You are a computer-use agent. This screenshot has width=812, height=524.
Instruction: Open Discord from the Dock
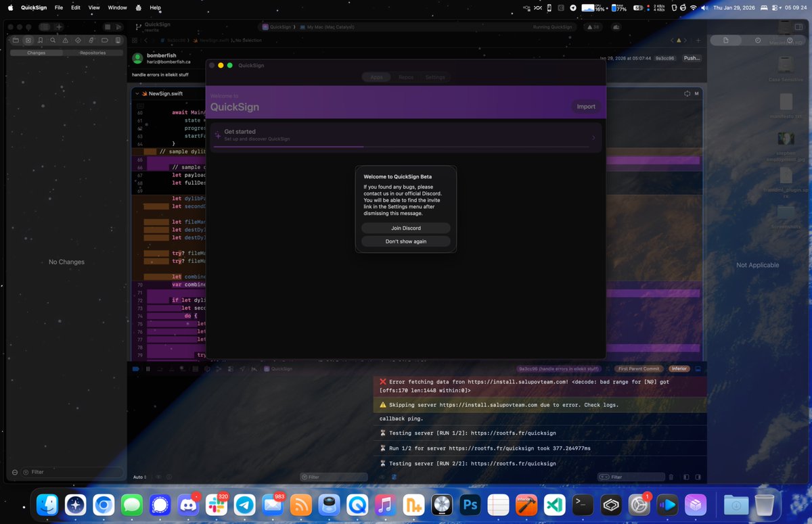coord(187,504)
